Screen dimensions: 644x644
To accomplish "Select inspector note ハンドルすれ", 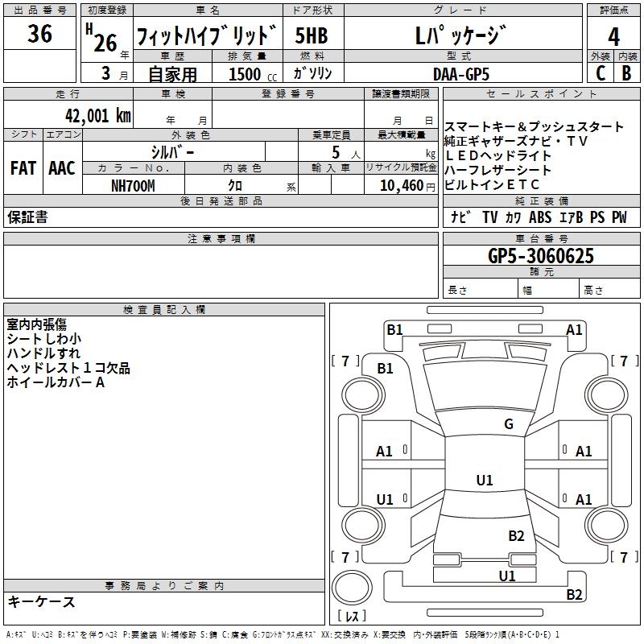I will (43, 353).
